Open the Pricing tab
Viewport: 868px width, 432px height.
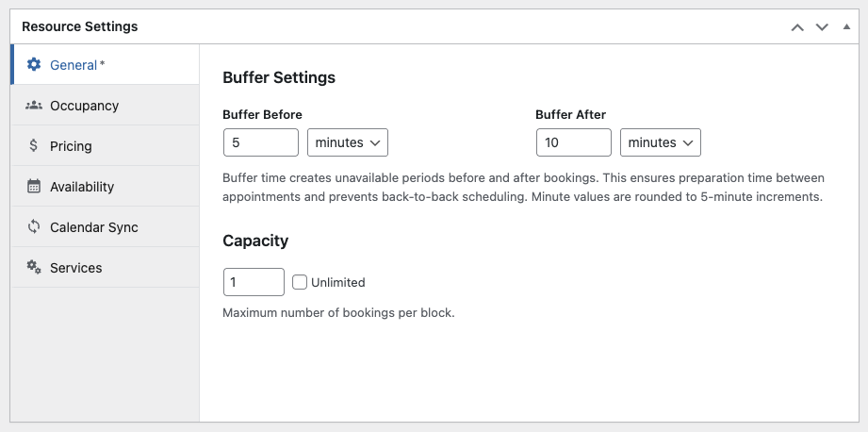tap(71, 146)
